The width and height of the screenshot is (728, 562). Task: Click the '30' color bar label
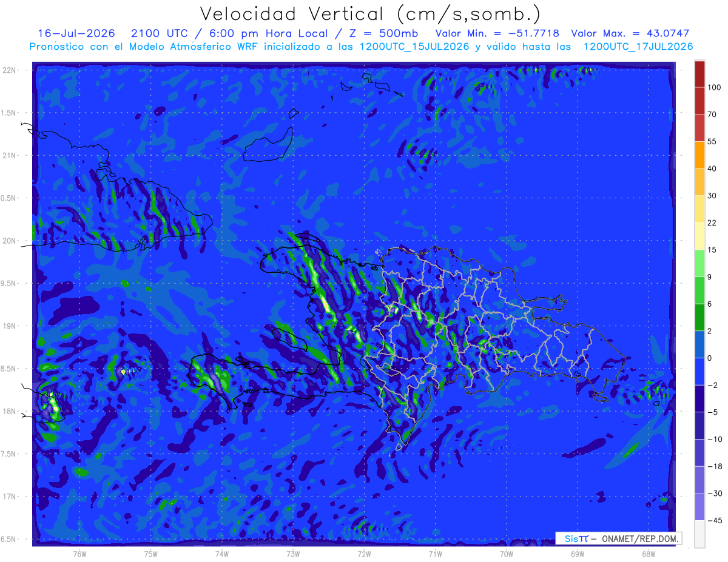[712, 196]
